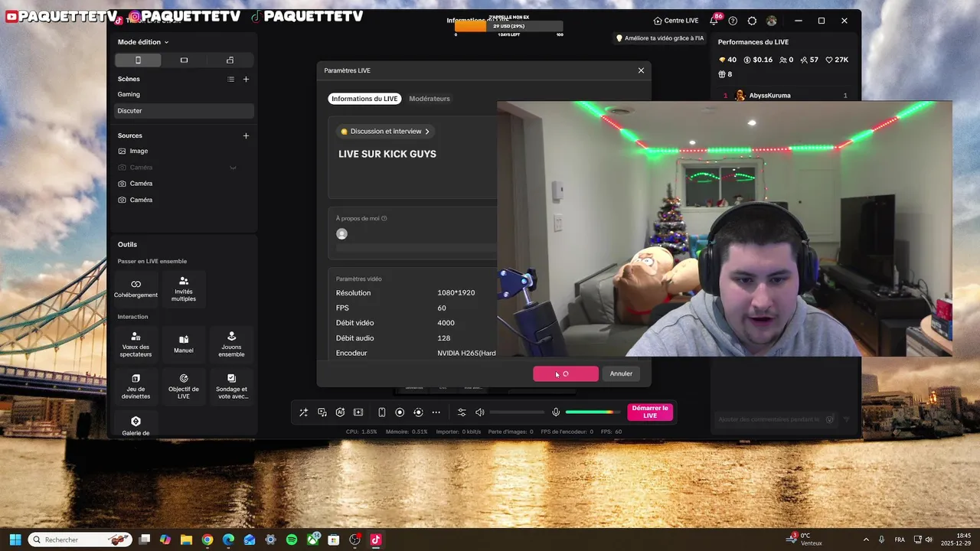Adjust the microphone level slider
The image size is (980, 551).
(593, 412)
